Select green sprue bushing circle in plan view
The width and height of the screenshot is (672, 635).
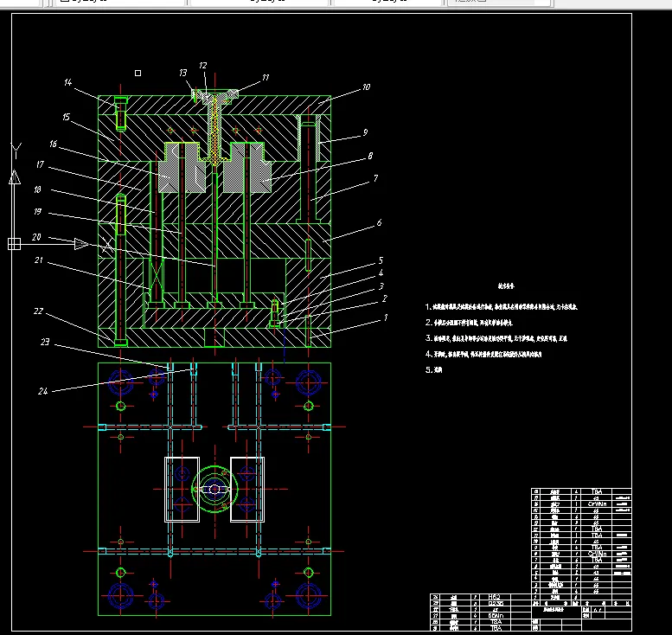point(214,489)
